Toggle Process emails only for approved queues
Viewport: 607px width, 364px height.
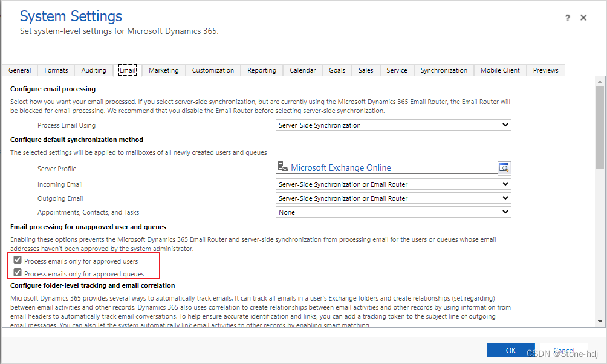(x=18, y=273)
